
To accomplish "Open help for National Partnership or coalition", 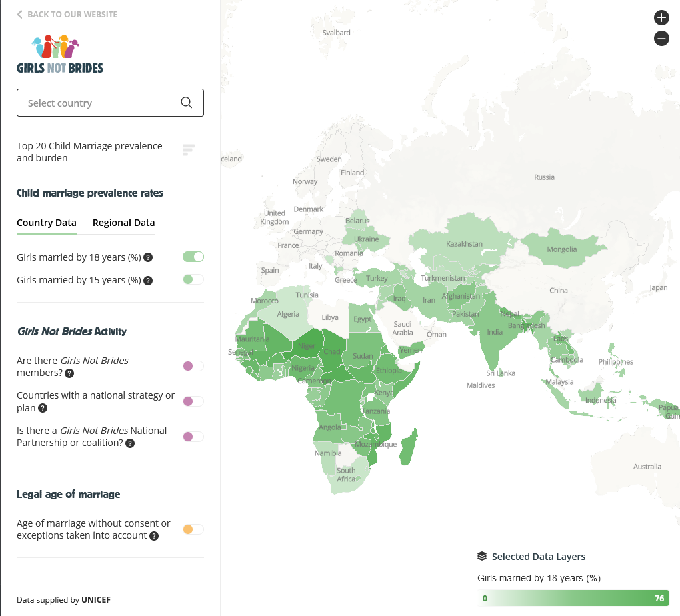I will coord(130,443).
